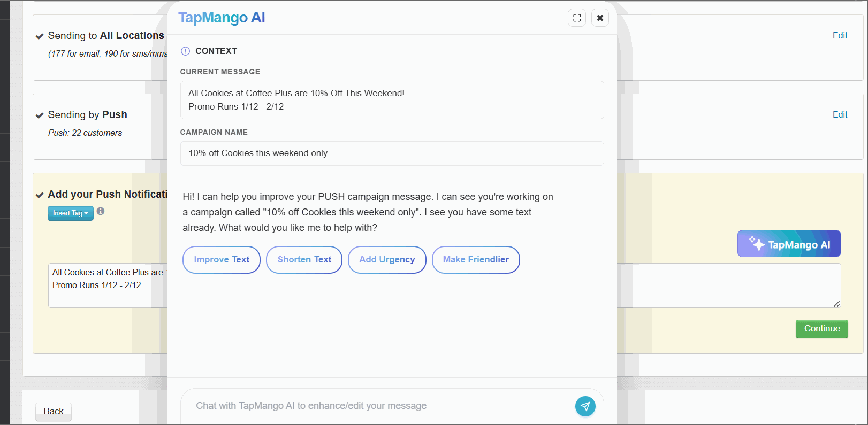Click checkmark beside Add your Push Notification

coord(40,195)
